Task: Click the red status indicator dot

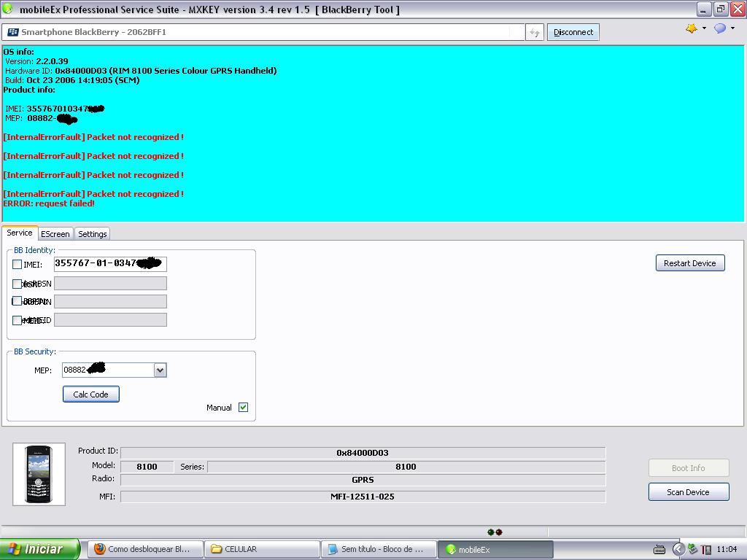Action: [499, 532]
